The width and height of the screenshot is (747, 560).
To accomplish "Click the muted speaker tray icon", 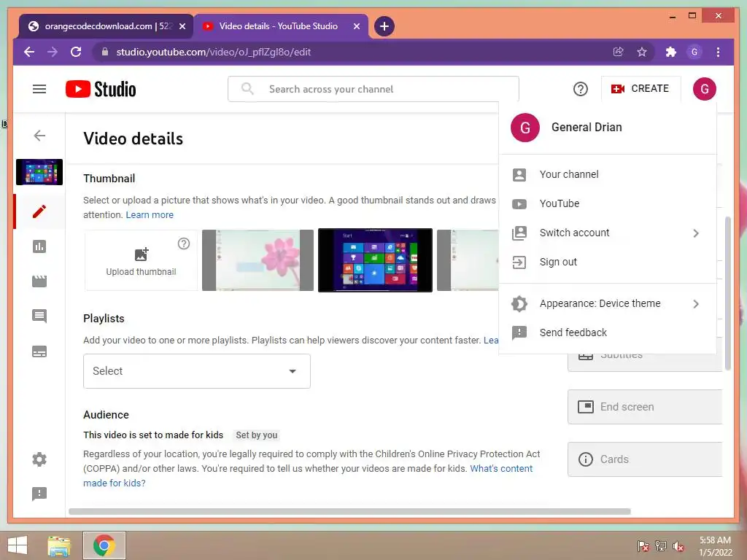I will click(678, 546).
